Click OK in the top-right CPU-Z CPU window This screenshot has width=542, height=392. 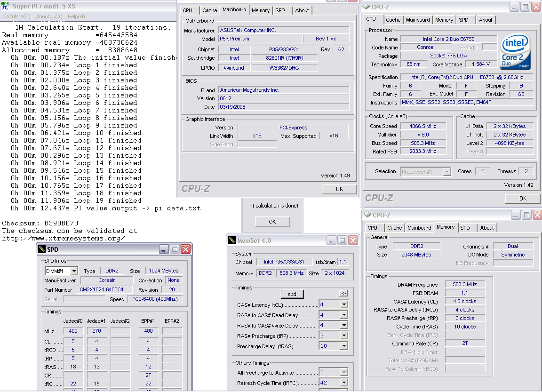pos(523,199)
